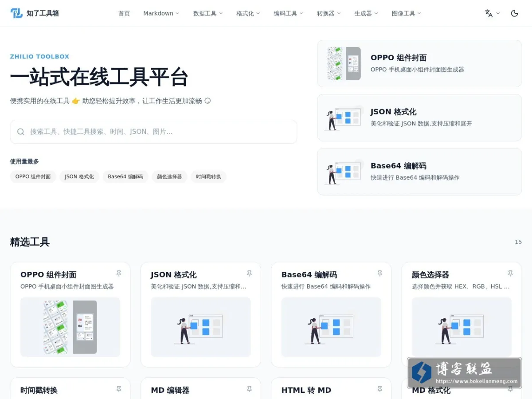Expand the 编码工具 nav menu
532x399 pixels.
pyautogui.click(x=289, y=13)
